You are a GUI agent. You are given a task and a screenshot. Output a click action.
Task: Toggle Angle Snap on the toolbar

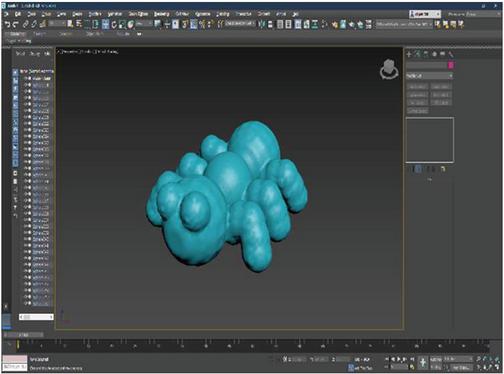pyautogui.click(x=193, y=24)
